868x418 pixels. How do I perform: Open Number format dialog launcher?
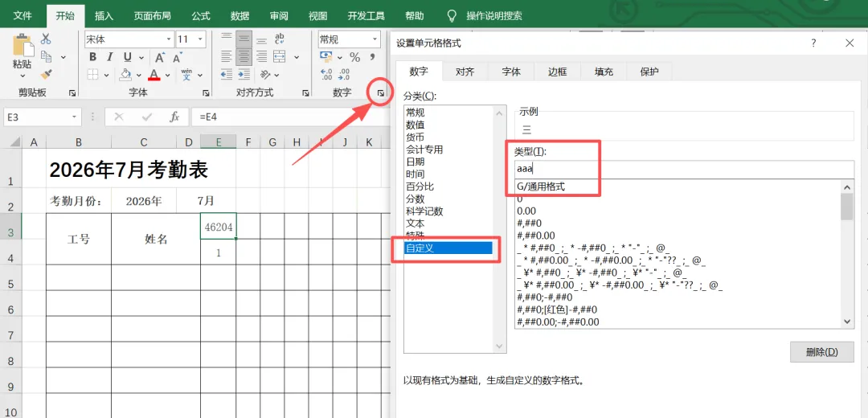coord(381,93)
